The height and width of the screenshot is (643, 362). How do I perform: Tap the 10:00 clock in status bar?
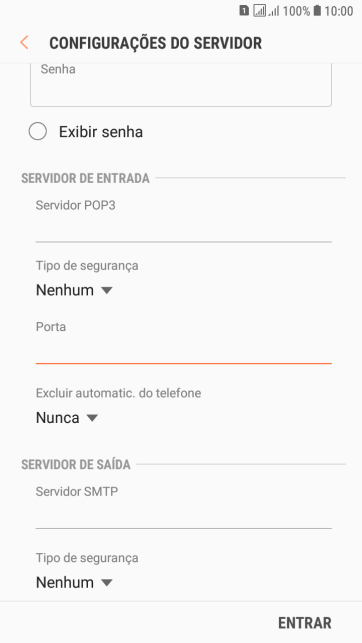[x=339, y=11]
